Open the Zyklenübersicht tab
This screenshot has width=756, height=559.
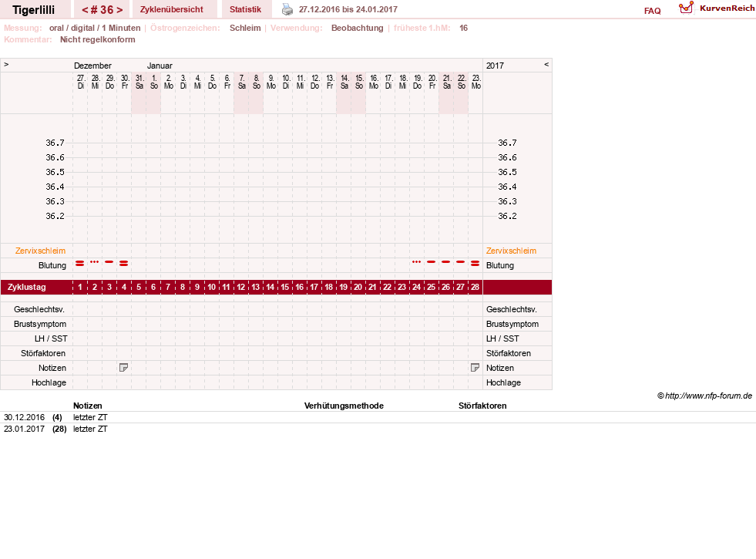[x=172, y=9]
